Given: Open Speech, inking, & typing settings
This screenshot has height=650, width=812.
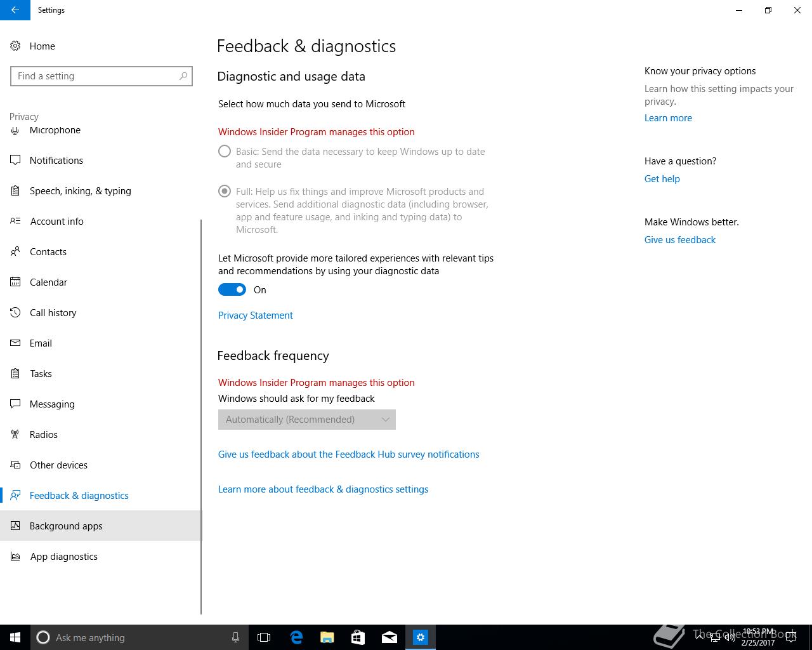Looking at the screenshot, I should click(100, 190).
